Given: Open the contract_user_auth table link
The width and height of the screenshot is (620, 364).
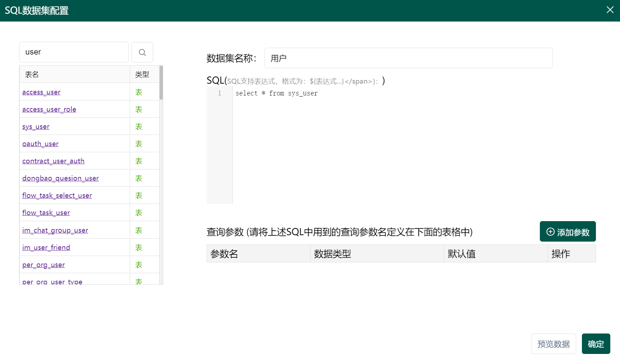Looking at the screenshot, I should click(x=53, y=161).
